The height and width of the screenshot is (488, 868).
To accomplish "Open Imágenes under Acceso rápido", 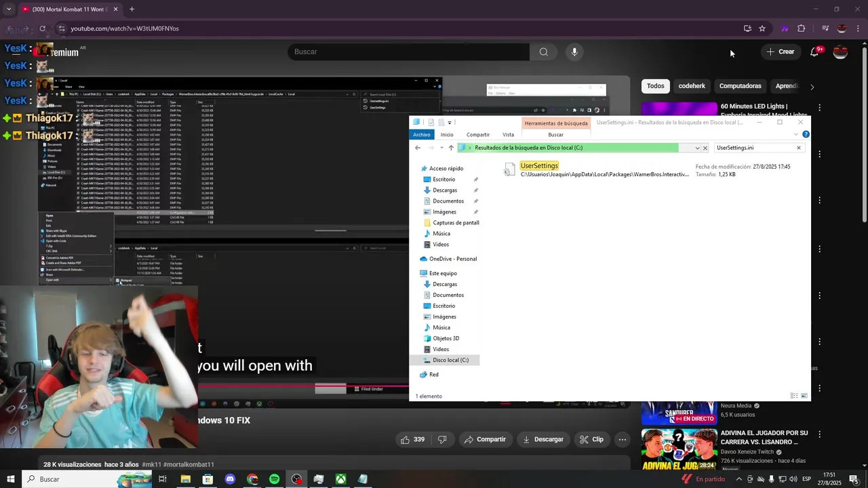I will click(x=444, y=212).
